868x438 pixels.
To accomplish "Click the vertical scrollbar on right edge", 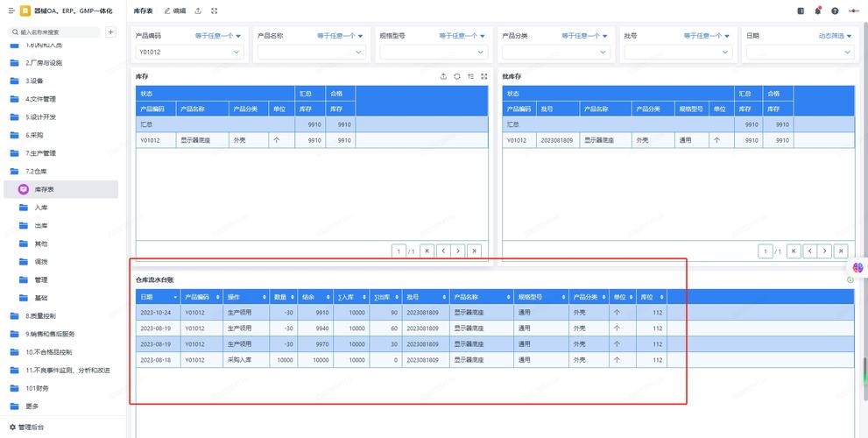I will coord(864,370).
